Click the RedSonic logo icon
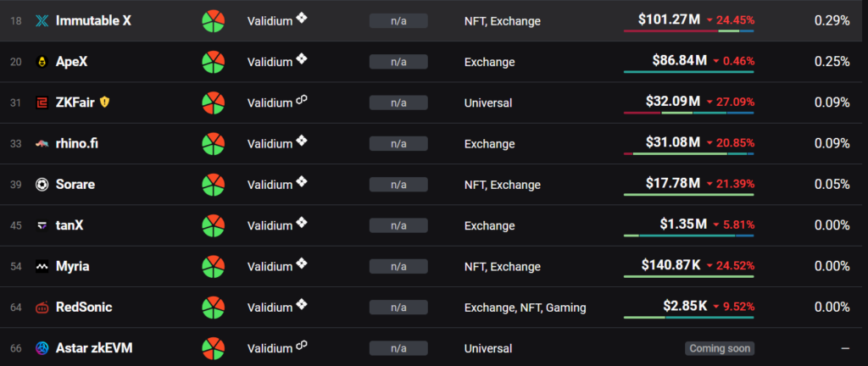Screen dimensions: 868x366 click(42, 308)
